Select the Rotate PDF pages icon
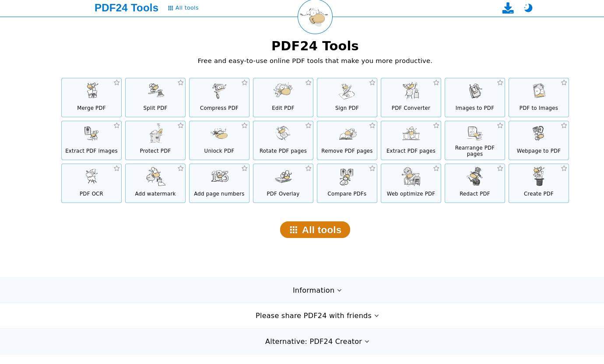Viewport: 604px width, 364px height. 283,133
